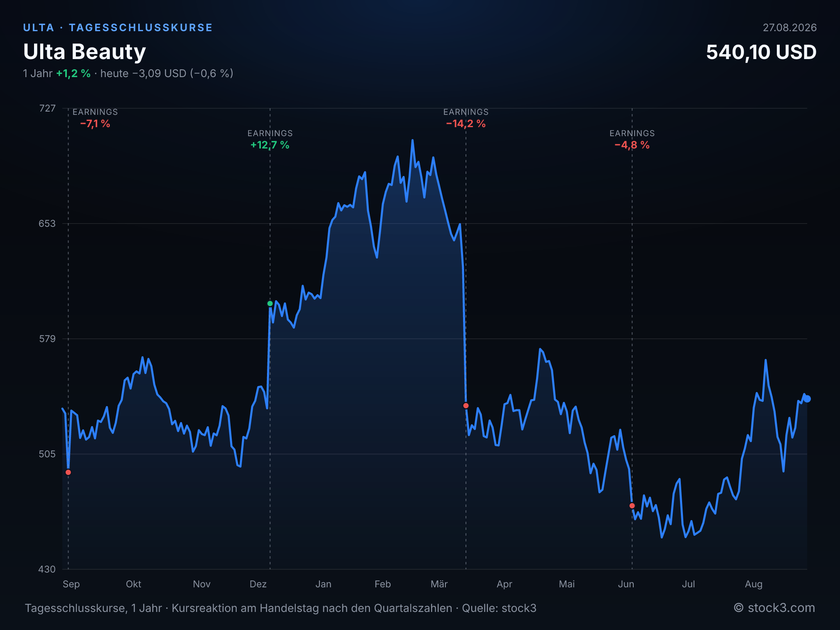This screenshot has height=630, width=840.
Task: Click the "Nov" x-axis label
Action: pos(202,584)
